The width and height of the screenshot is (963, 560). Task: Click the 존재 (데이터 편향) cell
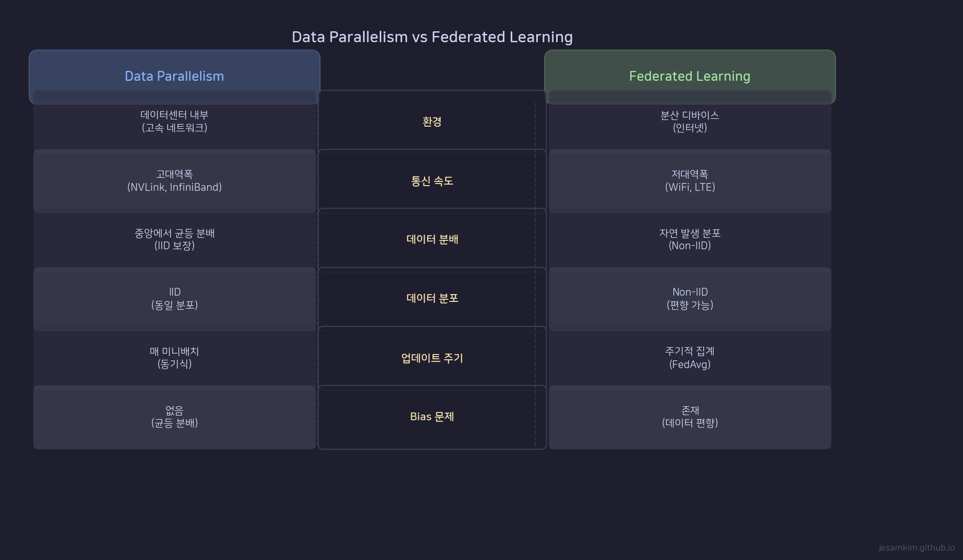[x=690, y=417]
